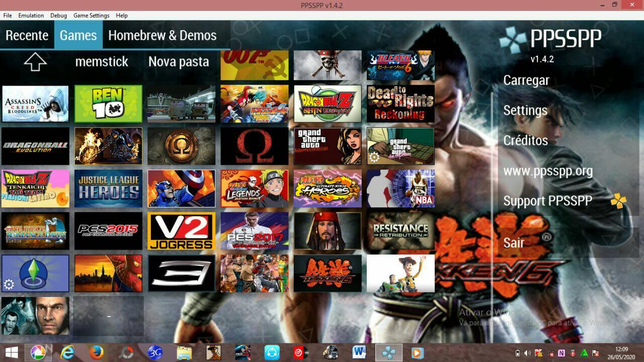Viewport: 644px width, 362px height.
Task: Open Naruto Ultimate Ninja Heroes game
Action: [328, 188]
